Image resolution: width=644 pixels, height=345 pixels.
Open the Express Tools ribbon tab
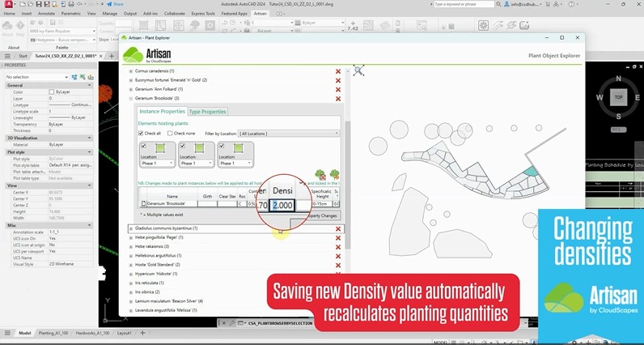[x=202, y=14]
